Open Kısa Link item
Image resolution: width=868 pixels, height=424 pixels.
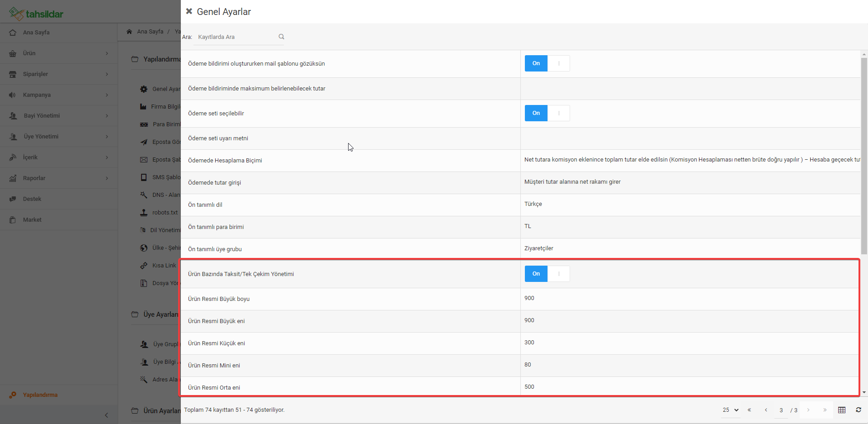tap(158, 266)
